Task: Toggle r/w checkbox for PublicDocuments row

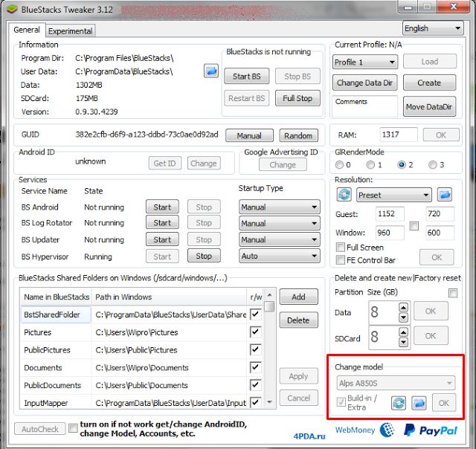Action: (x=255, y=385)
